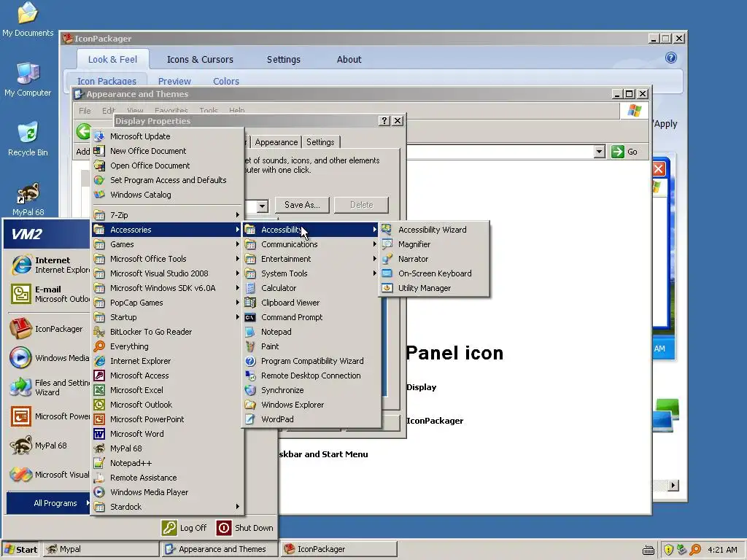Click Save As button in Display Properties

(x=302, y=205)
